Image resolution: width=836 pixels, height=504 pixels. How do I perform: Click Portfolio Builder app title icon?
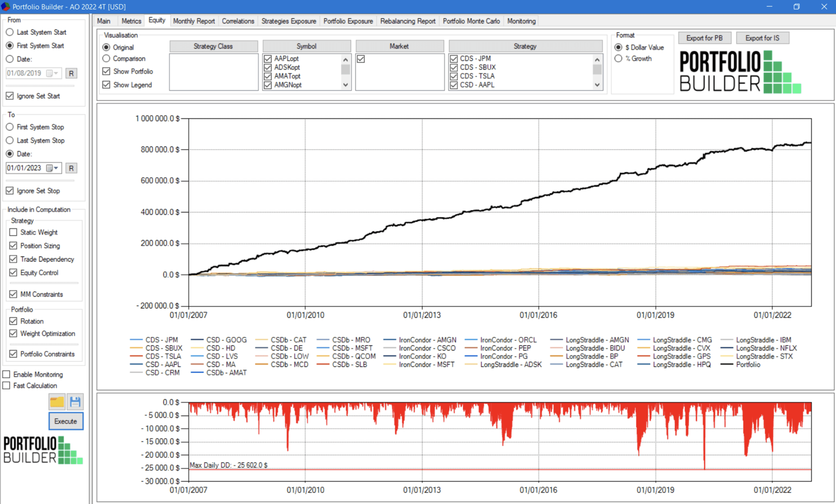[x=6, y=7]
